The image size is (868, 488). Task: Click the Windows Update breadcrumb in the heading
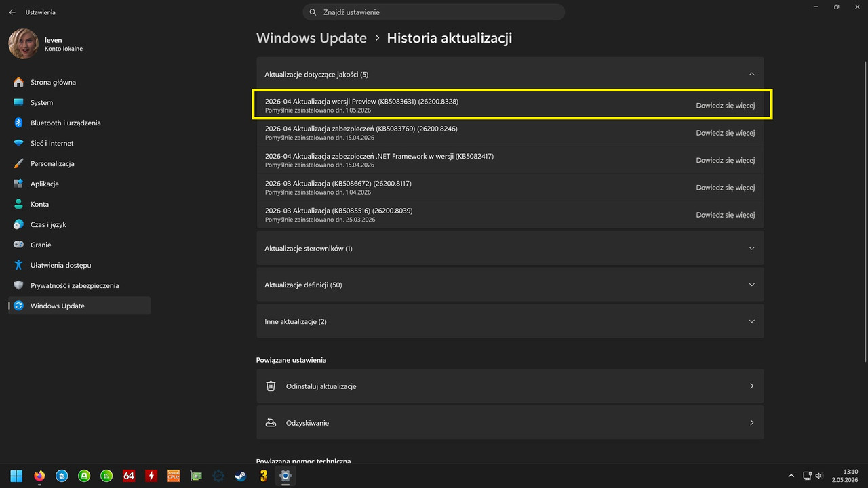coord(311,38)
